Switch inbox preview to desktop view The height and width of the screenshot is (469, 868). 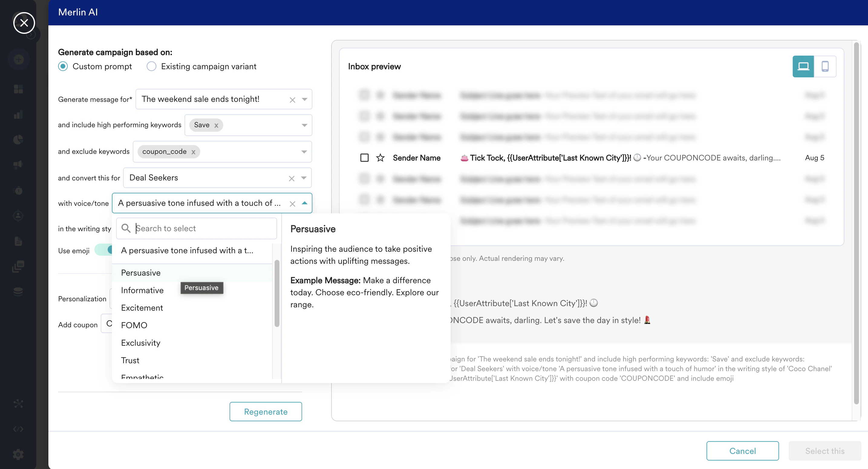pyautogui.click(x=803, y=66)
